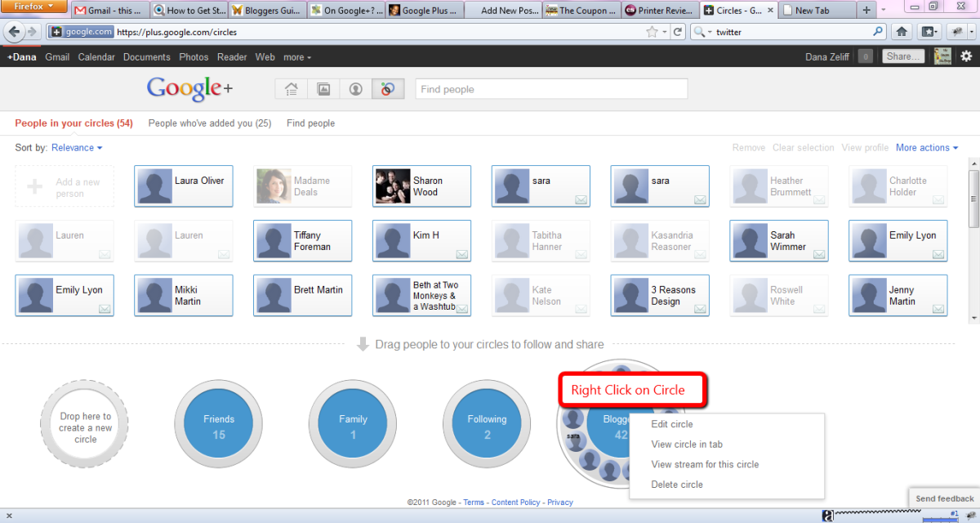Toggle selection of Tiffany Foreman's card
The image size is (980, 523).
(x=303, y=241)
